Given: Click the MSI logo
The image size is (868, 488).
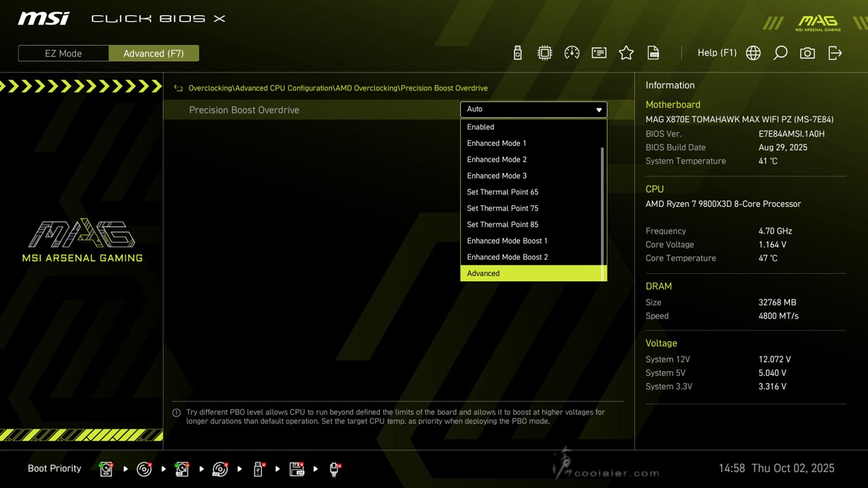Looking at the screenshot, I should [x=44, y=18].
